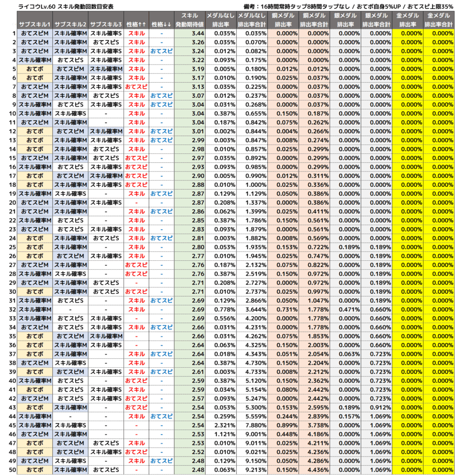Select row number 25 label
456x476 pixels.
pos(12,247)
